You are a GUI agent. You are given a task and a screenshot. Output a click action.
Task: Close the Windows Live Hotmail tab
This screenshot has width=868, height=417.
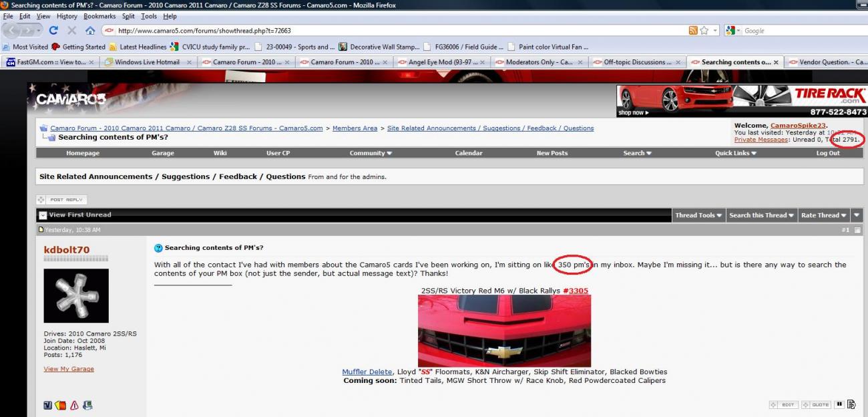(x=189, y=62)
